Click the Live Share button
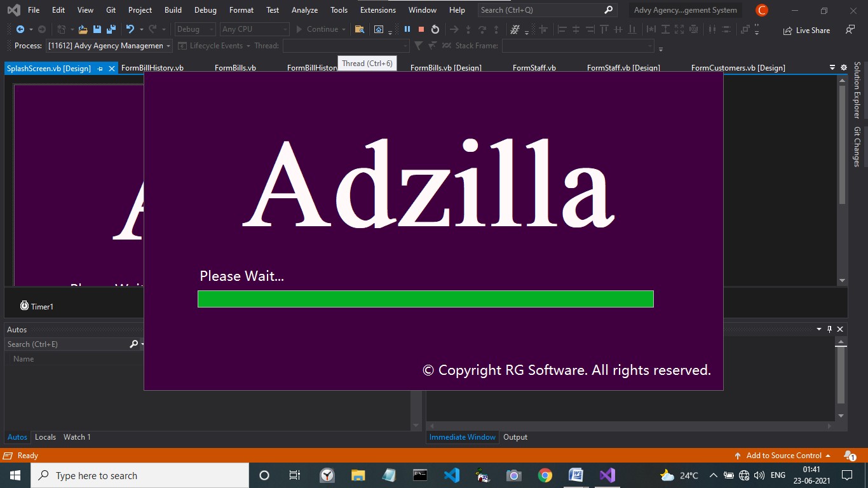 [806, 30]
